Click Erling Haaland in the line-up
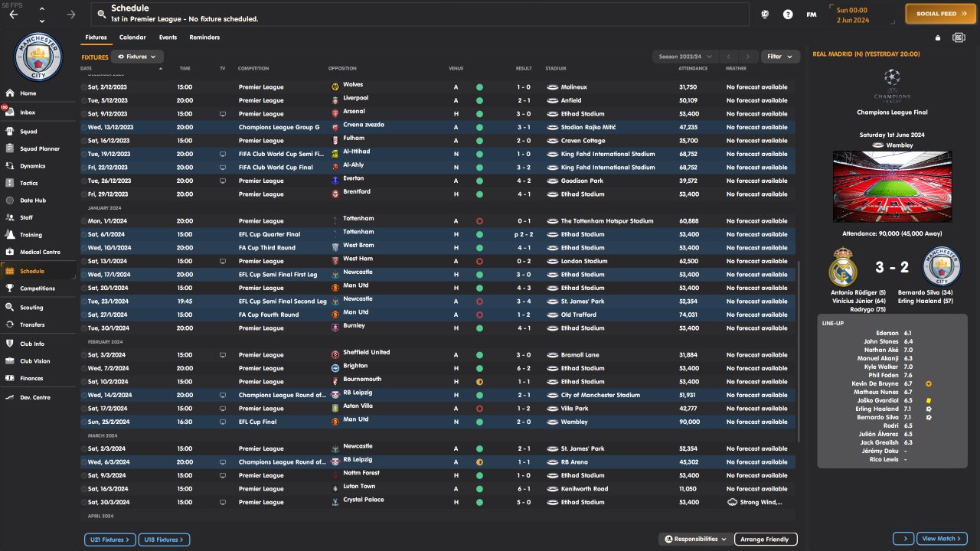Screen dimensions: 980x551 pyautogui.click(x=876, y=409)
